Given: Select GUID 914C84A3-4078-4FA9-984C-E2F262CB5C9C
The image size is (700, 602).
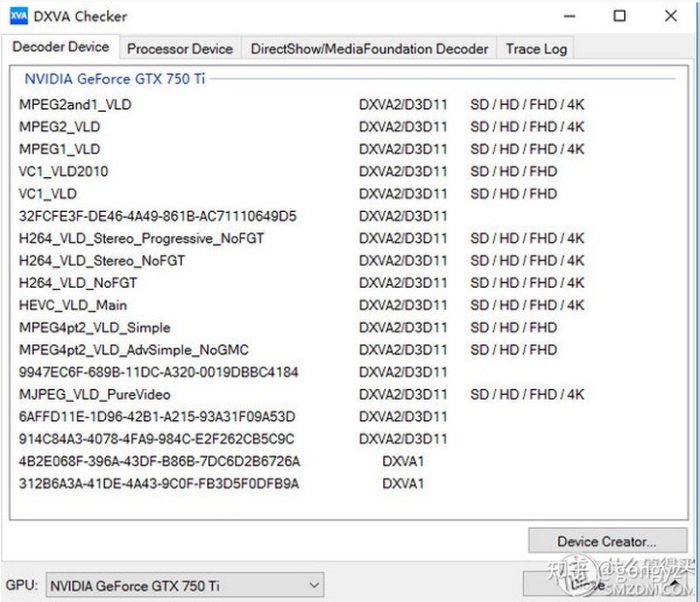Looking at the screenshot, I should pyautogui.click(x=157, y=439).
